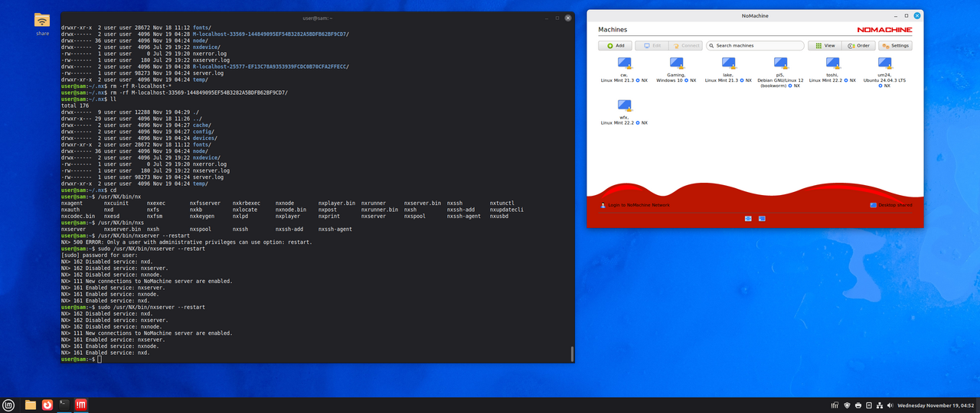The height and width of the screenshot is (413, 980).
Task: Open the Order sorting button
Action: click(x=858, y=46)
